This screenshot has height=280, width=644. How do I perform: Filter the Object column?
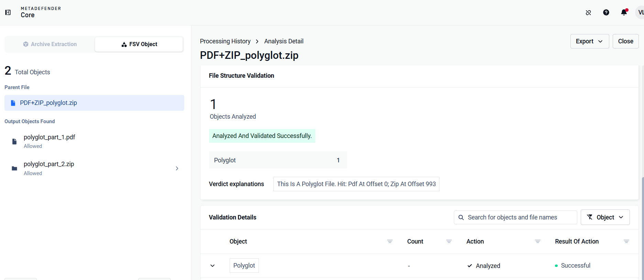point(390,241)
